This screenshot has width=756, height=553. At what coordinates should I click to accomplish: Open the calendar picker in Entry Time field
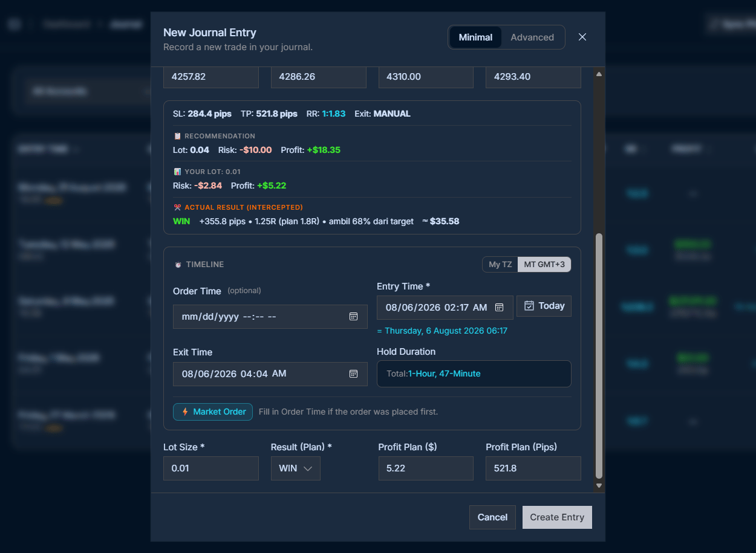[500, 308]
